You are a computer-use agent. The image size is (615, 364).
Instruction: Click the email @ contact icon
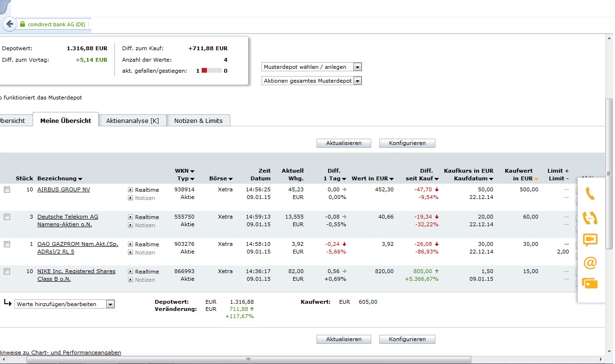(x=590, y=262)
